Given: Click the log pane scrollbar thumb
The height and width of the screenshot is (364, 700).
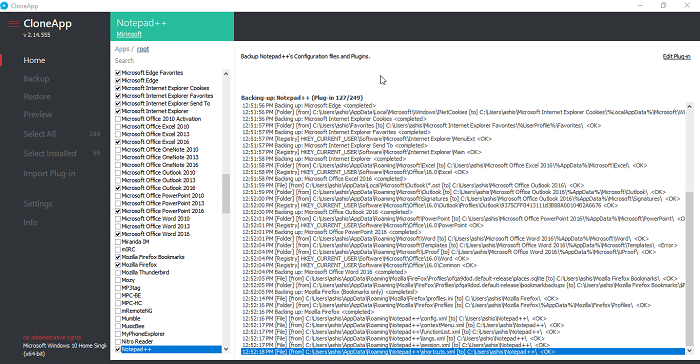Looking at the screenshot, I should 689,268.
